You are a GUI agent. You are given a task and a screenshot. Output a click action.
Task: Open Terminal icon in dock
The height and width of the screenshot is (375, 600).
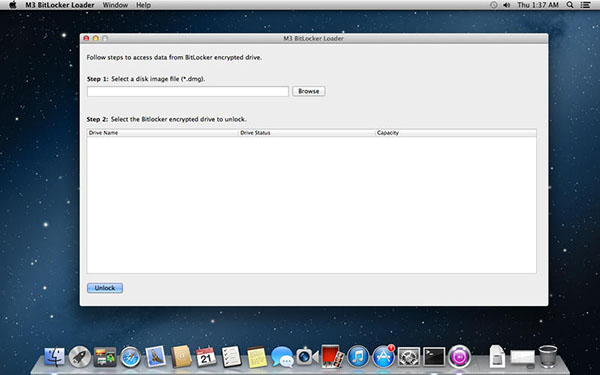click(x=434, y=357)
